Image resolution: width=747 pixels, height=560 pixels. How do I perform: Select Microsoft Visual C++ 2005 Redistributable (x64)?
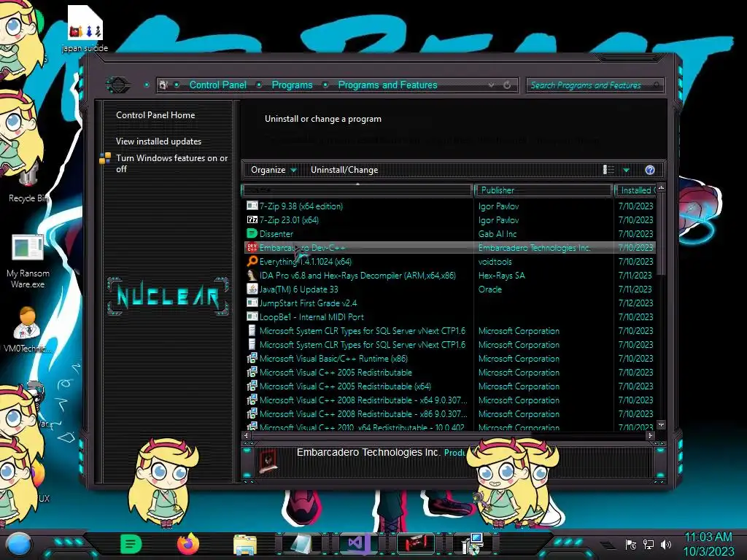click(x=449, y=386)
